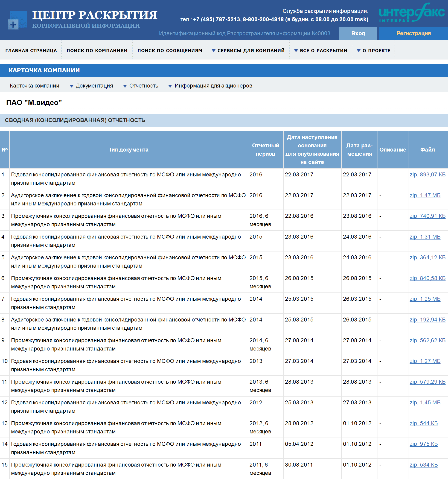Viewport: 448px width, 479px height.
Task: Open Поиск по компаниям menu item
Action: point(97,50)
